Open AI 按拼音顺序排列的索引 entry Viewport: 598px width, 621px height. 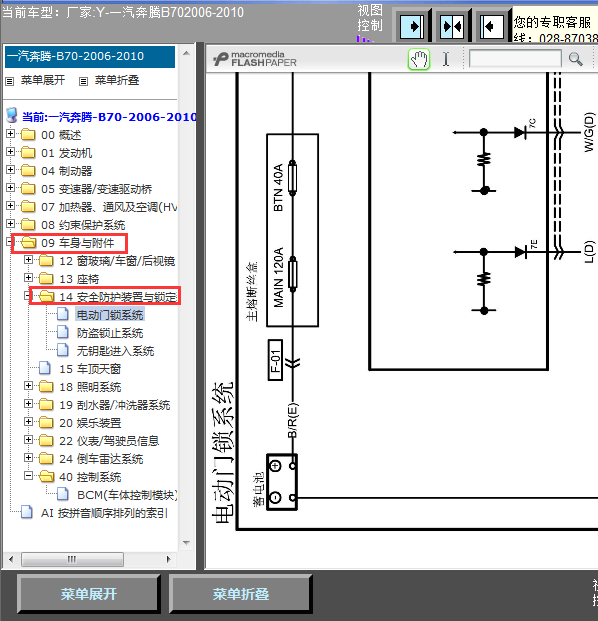click(105, 513)
